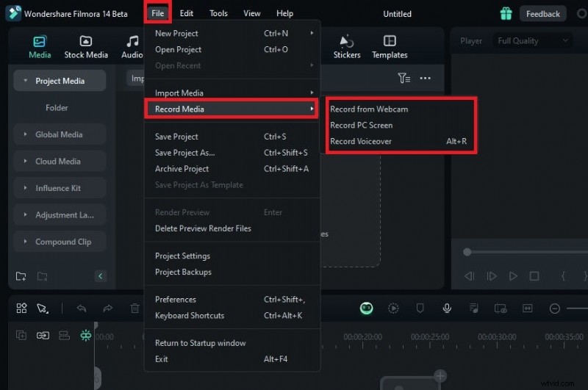Screen dimensions: 588x390
Task: Click the audio mixer notes icon
Action: click(x=474, y=308)
